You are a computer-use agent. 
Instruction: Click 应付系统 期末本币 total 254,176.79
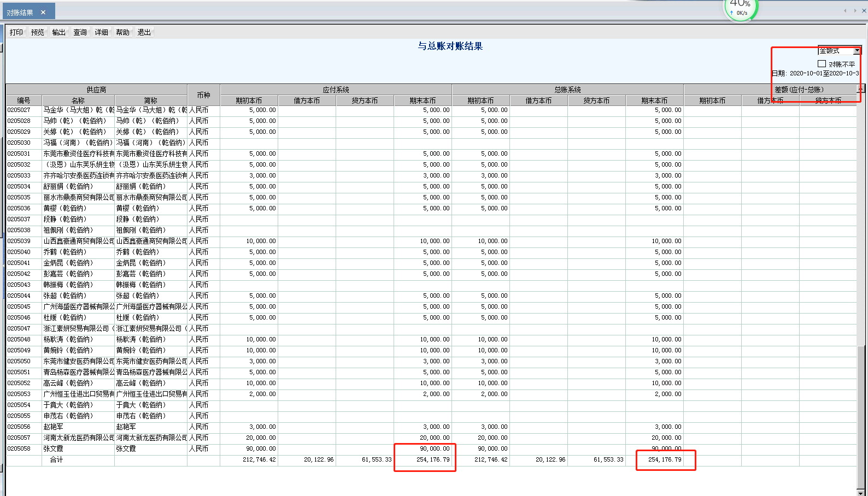point(433,459)
